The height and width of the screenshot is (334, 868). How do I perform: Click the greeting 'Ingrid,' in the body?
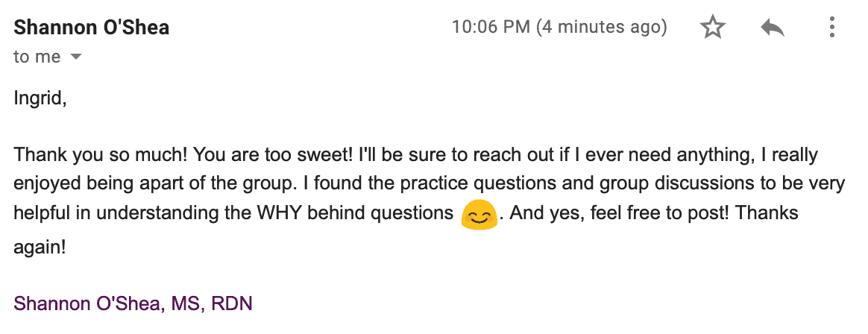point(40,98)
